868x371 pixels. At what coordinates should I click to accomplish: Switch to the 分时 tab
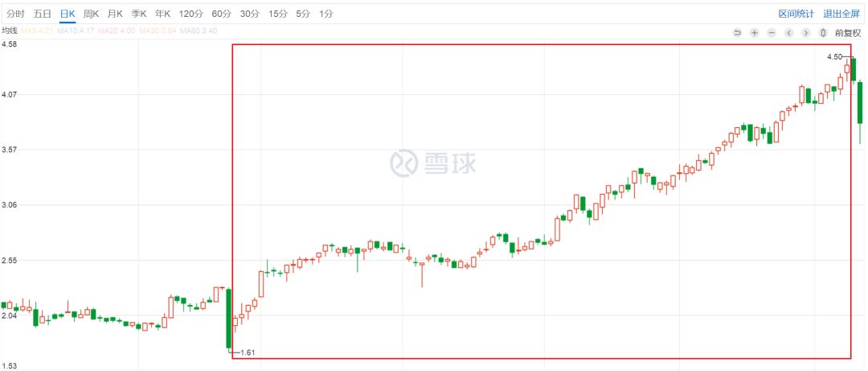coord(15,14)
